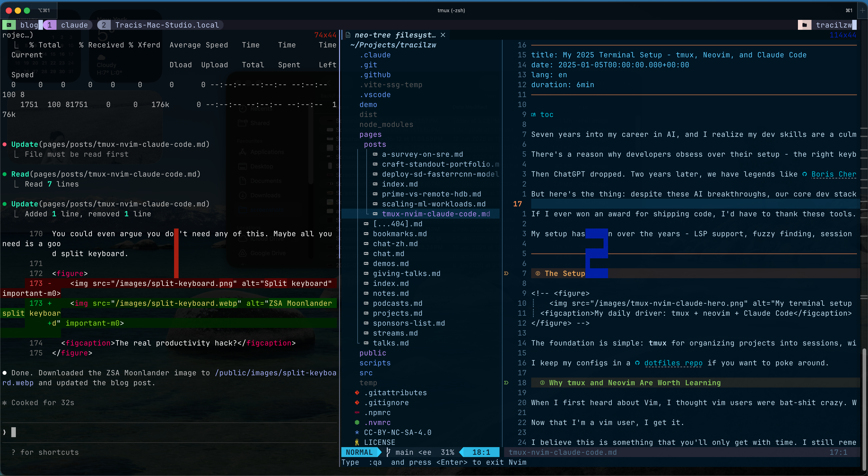The image size is (868, 476).
Task: Click markdown icon of podcasts.md
Action: tap(366, 303)
